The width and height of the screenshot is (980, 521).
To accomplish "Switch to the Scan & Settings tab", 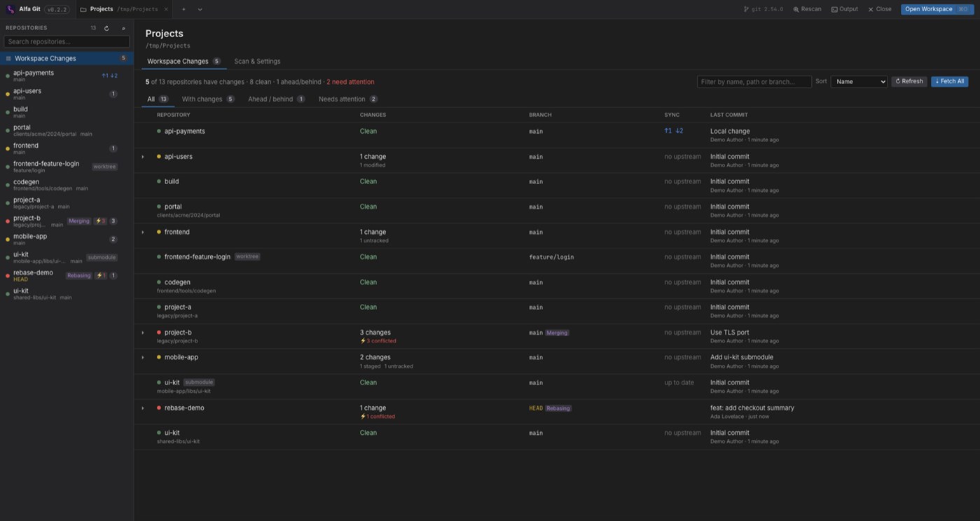I will (x=257, y=62).
